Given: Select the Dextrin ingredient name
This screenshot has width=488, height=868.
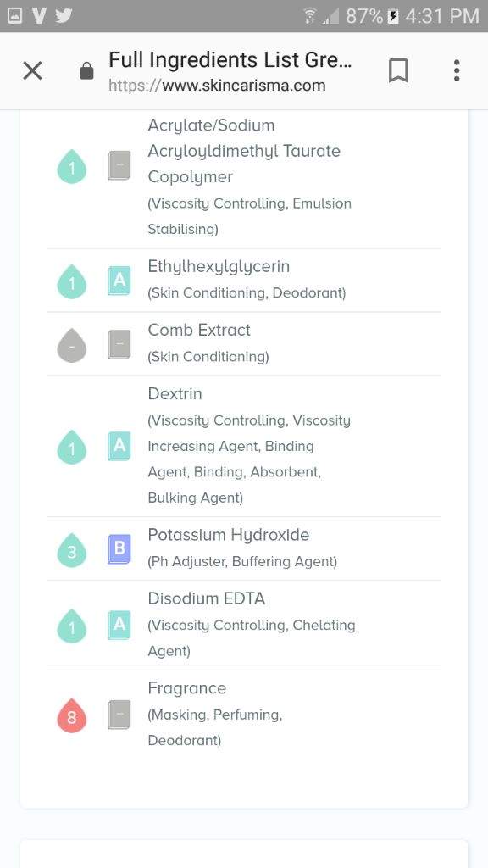Looking at the screenshot, I should 175,393.
